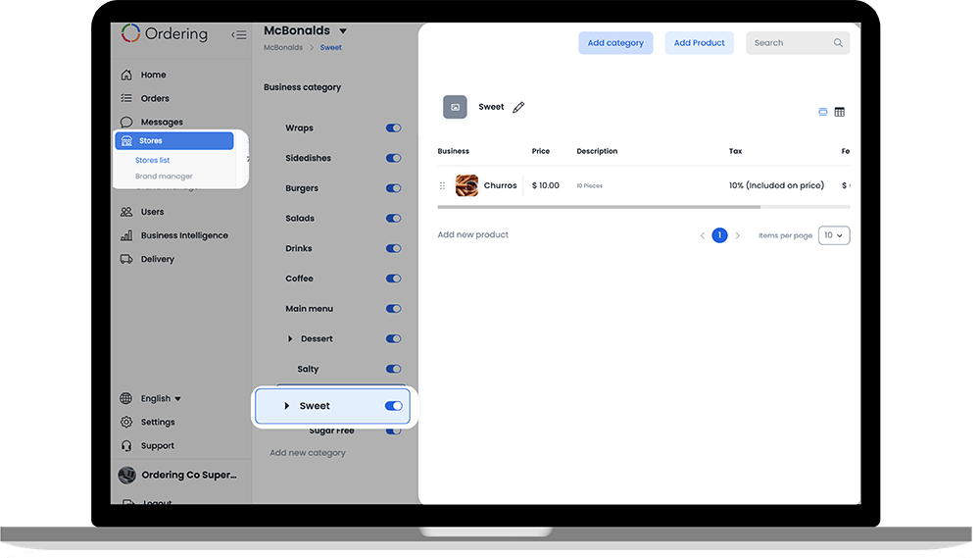The image size is (980, 558).
Task: Open the Delivery section
Action: click(158, 260)
